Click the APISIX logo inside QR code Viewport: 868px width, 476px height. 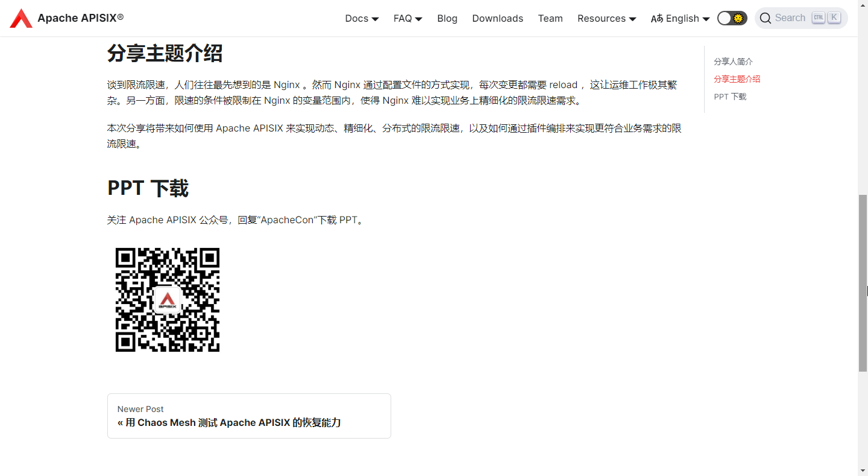click(167, 300)
